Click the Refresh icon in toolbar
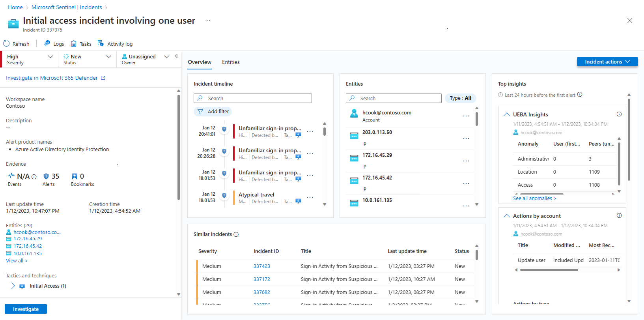 (x=6, y=44)
